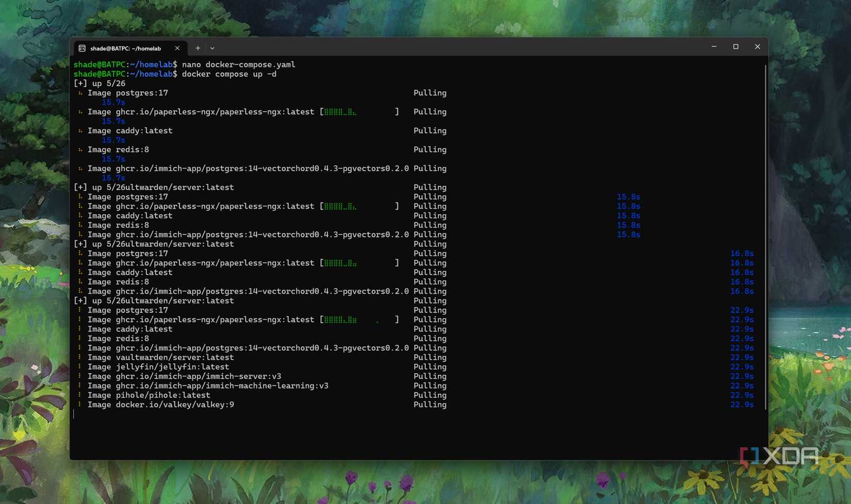Click the terminal icon in the tab

point(82,48)
